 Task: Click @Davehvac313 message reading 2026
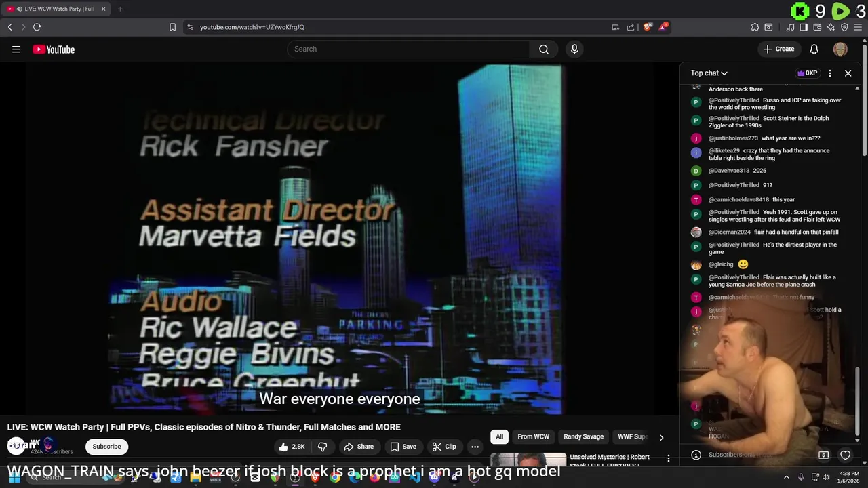(x=759, y=171)
